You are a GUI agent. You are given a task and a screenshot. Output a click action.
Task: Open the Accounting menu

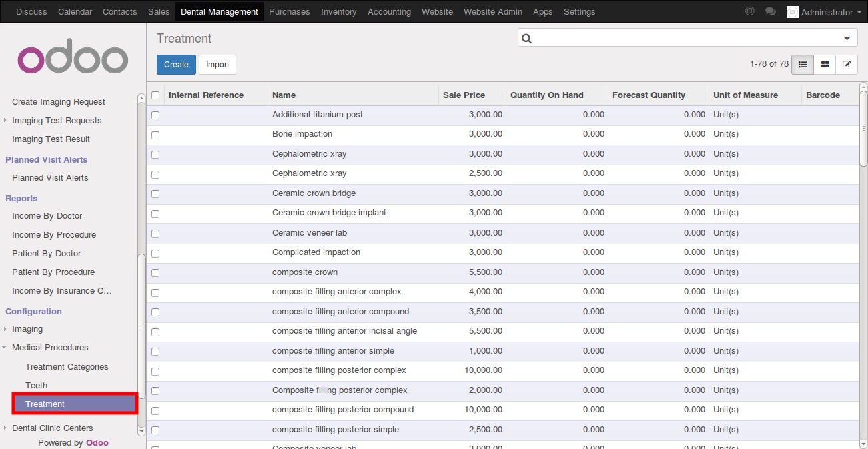389,12
